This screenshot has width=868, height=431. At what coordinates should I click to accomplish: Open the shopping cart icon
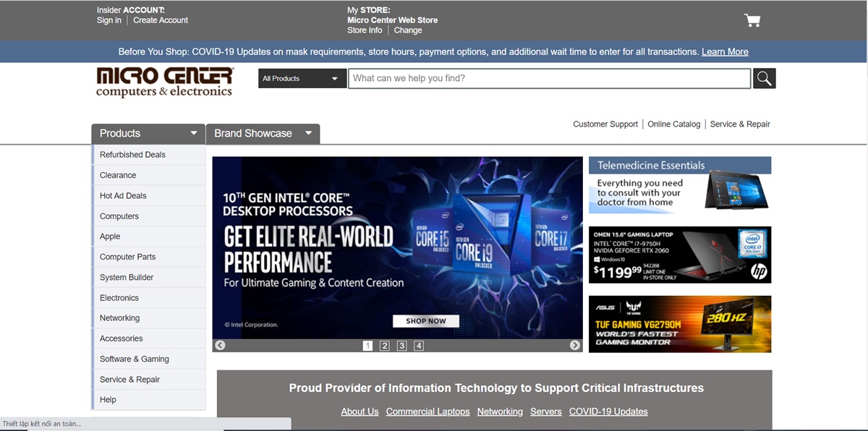752,20
